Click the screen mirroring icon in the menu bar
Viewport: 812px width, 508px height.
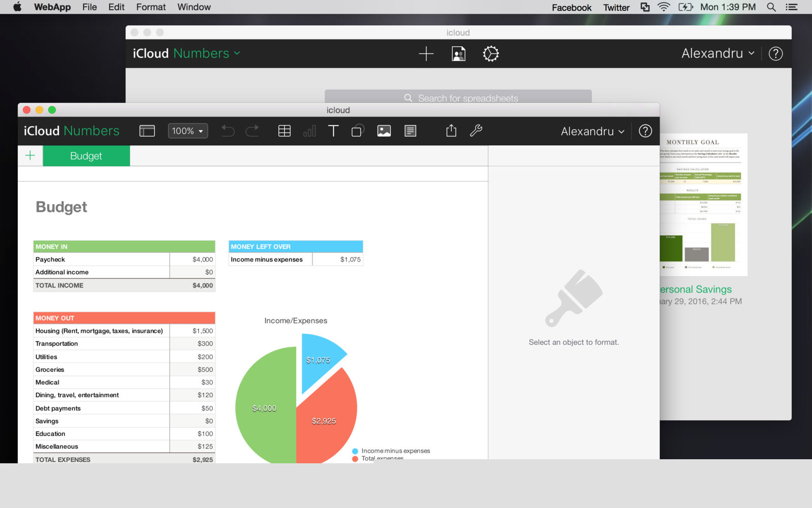click(x=645, y=7)
